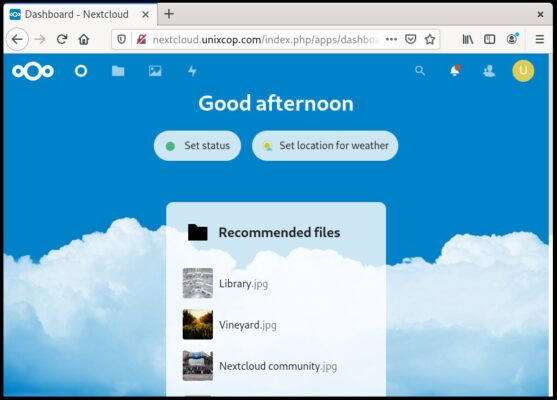557x400 pixels.
Task: Expand the page actions three-dots menu
Action: 391,39
